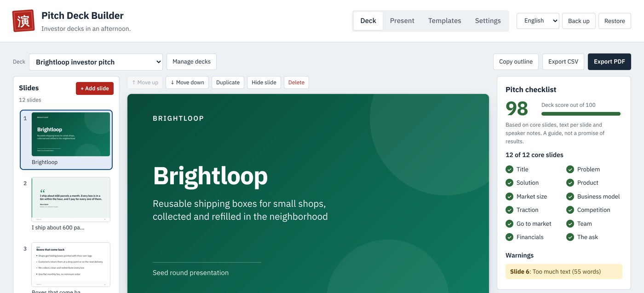Click the Deck label before the deck selector

point(19,62)
